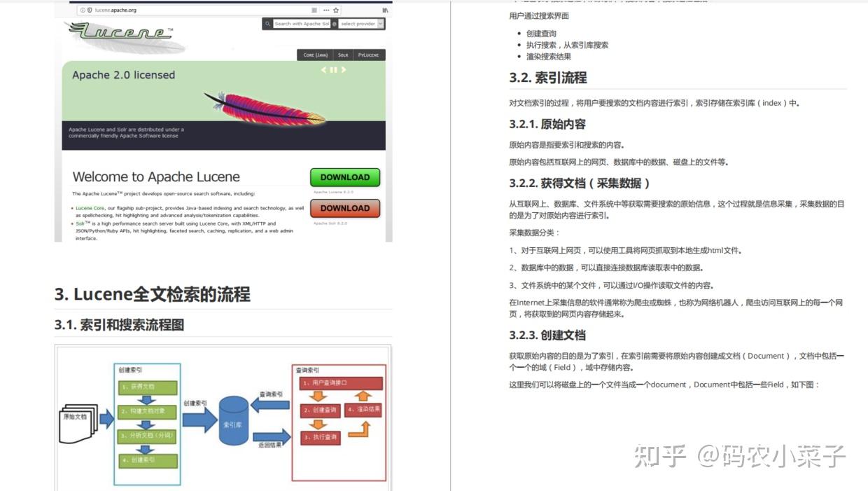Click the browser library icon
The width and height of the screenshot is (868, 491).
coord(385,11)
